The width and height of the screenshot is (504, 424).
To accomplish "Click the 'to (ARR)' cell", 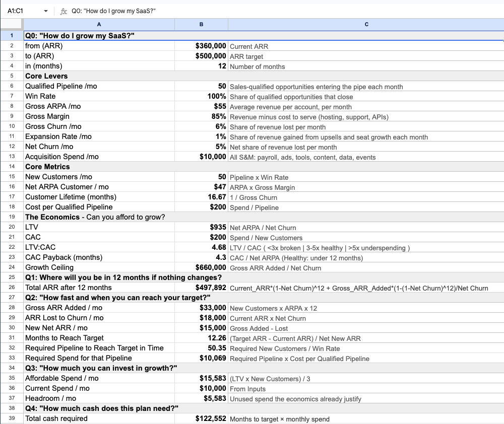I will (99, 56).
